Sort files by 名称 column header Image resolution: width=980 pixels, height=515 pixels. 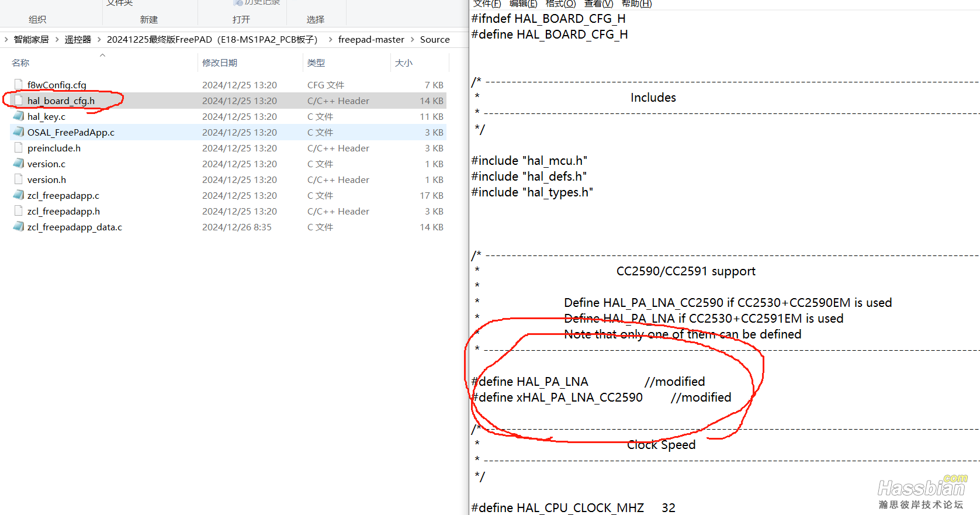[x=20, y=63]
